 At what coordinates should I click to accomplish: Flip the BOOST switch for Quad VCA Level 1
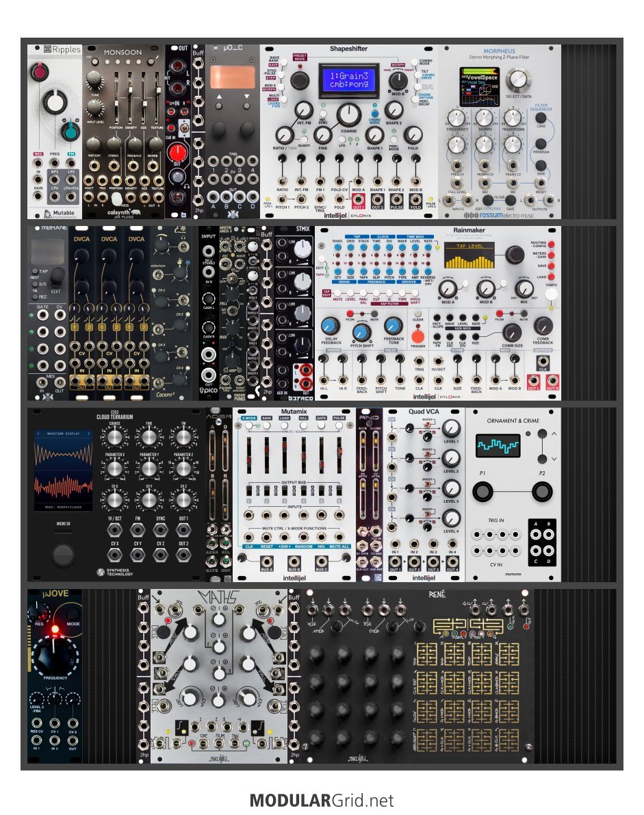(428, 425)
